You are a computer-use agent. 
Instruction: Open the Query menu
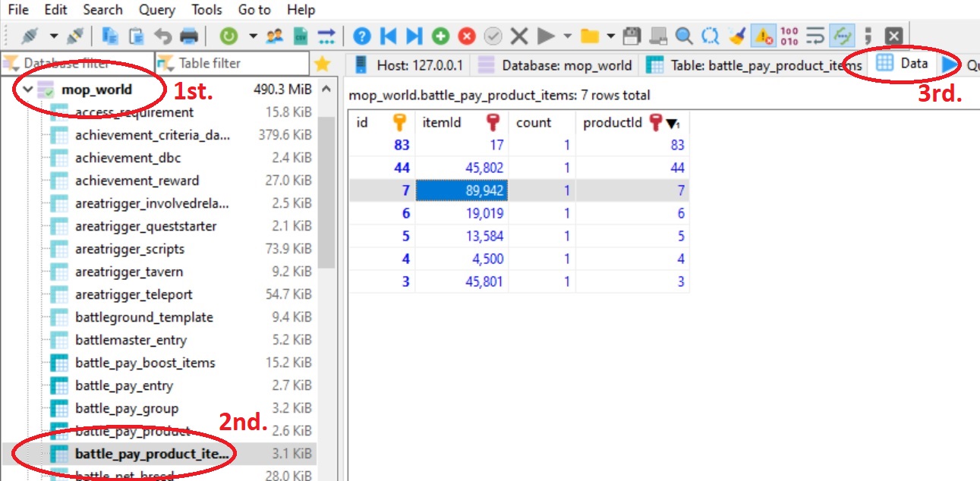[x=155, y=10]
